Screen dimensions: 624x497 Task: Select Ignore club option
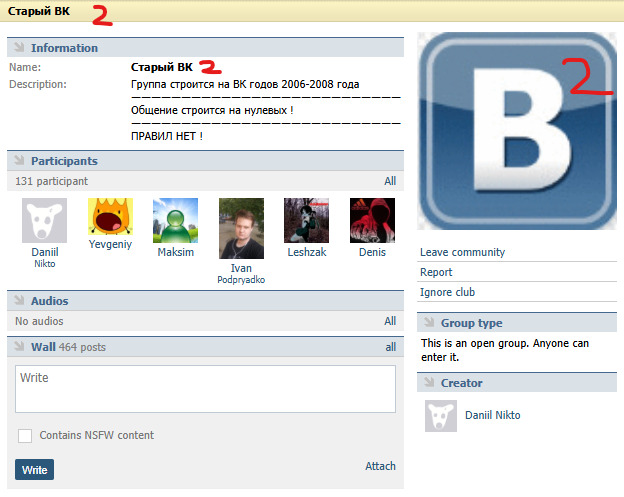(447, 292)
